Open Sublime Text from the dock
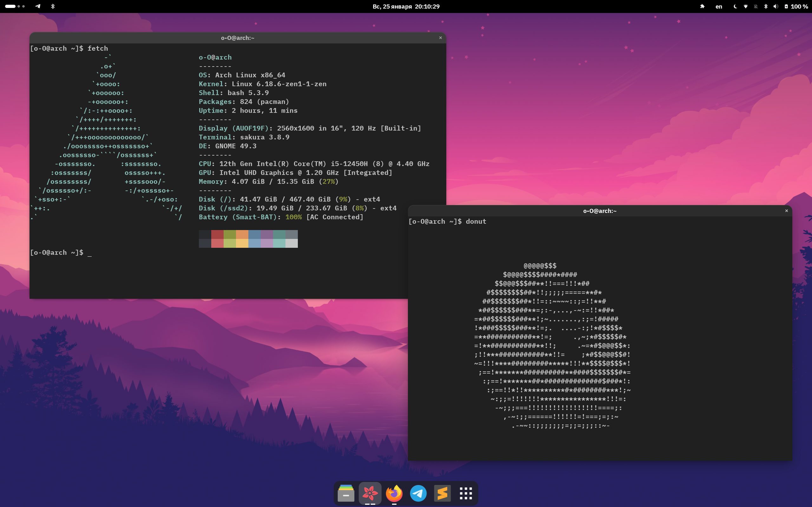Screen dimensions: 812x507 click(442, 493)
